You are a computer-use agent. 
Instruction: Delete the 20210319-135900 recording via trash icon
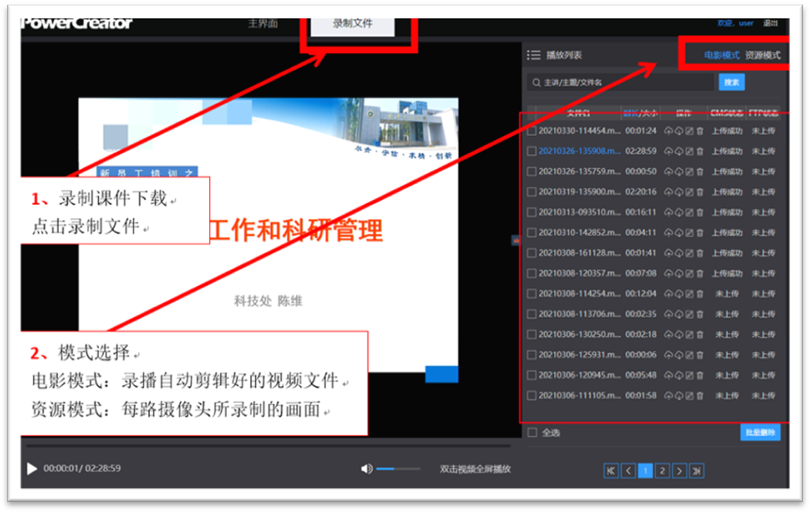[700, 192]
